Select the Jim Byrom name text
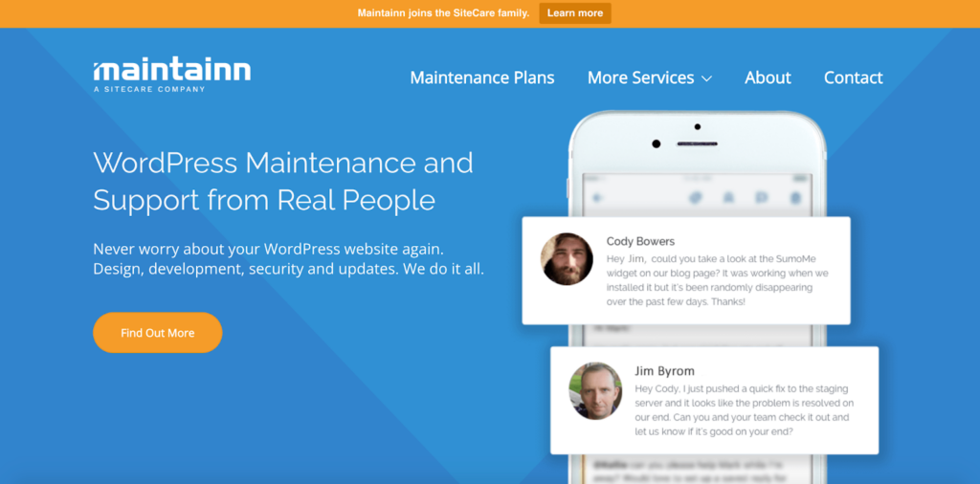 click(x=664, y=371)
